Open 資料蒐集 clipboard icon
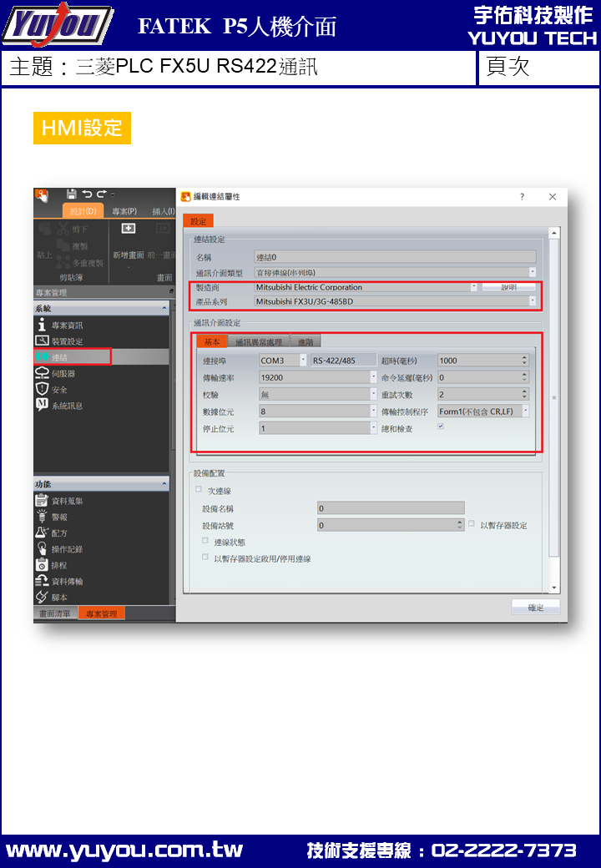Viewport: 601px width, 868px height. coord(42,501)
